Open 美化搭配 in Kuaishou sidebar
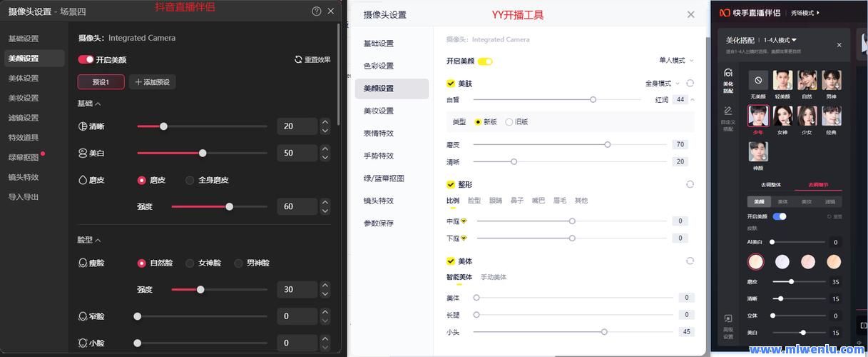Viewport: 868px width, 357px height. coord(727,81)
